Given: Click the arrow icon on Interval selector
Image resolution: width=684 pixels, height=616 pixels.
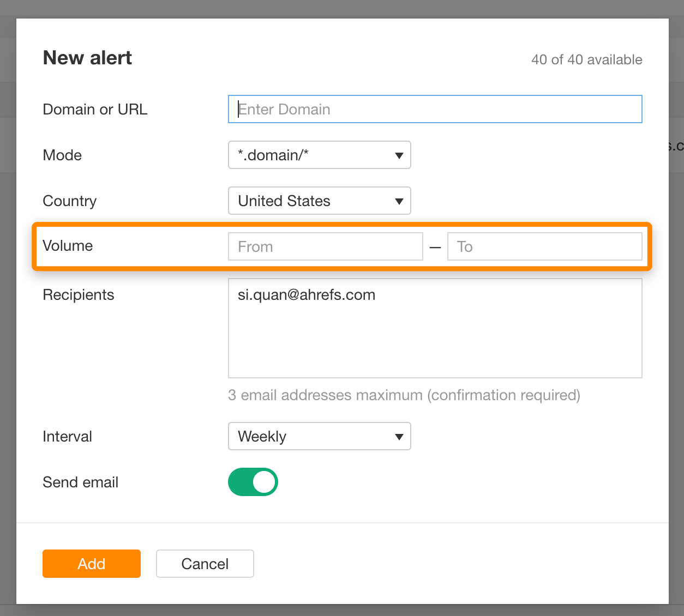Looking at the screenshot, I should click(x=399, y=437).
